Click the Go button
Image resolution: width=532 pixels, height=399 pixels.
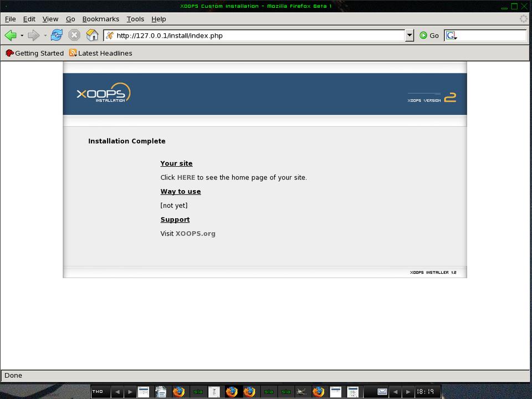[429, 35]
